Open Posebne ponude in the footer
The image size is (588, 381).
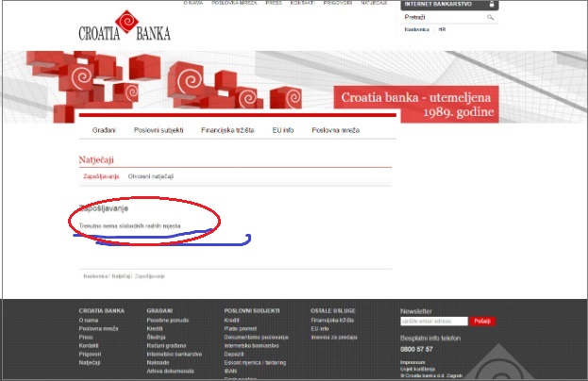coord(168,320)
